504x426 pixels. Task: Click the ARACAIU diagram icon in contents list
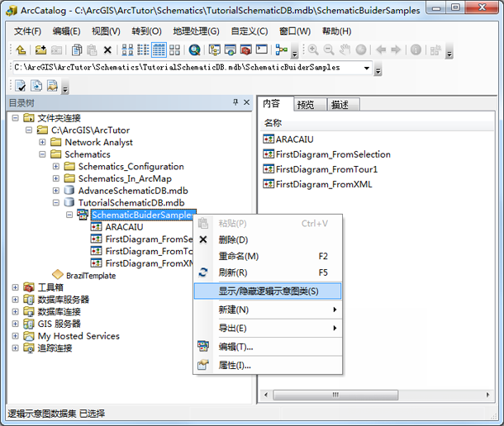pos(268,140)
